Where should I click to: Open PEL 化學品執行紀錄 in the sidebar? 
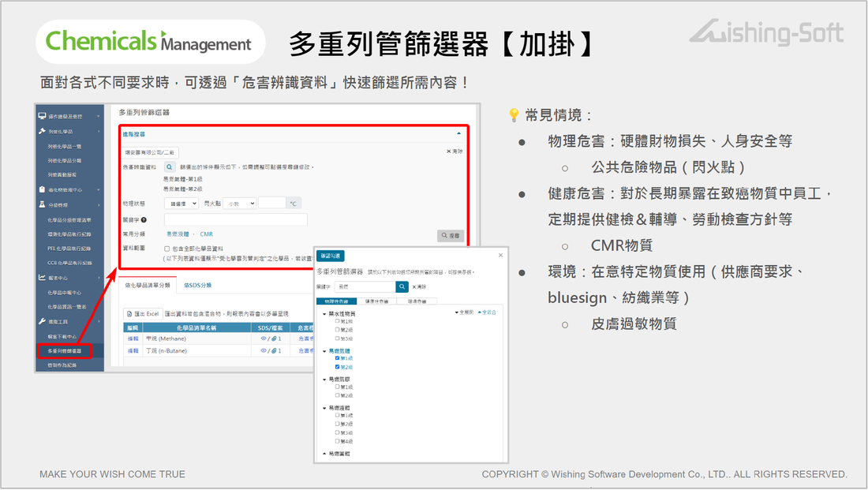click(69, 249)
